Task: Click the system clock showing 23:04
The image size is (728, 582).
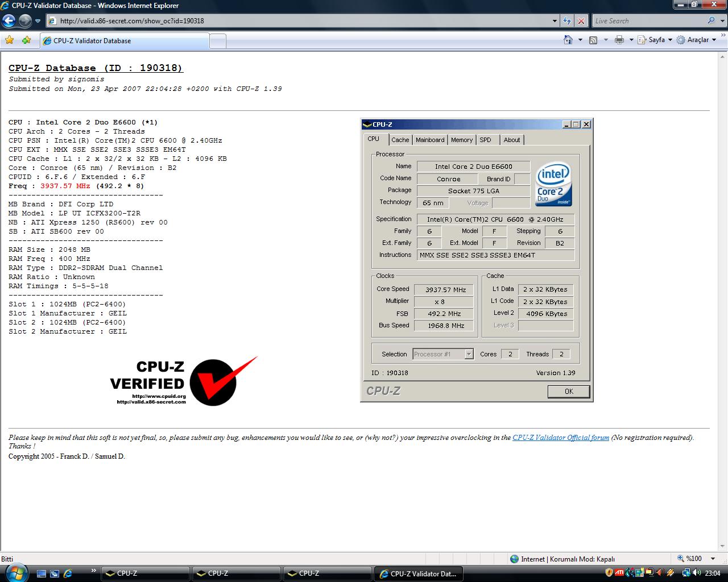Action: [x=713, y=573]
